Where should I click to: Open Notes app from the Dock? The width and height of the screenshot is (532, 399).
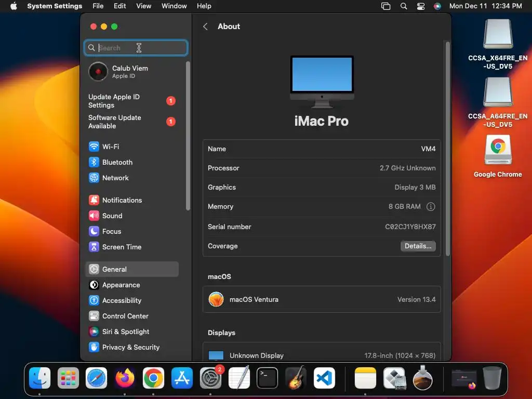[365, 378]
